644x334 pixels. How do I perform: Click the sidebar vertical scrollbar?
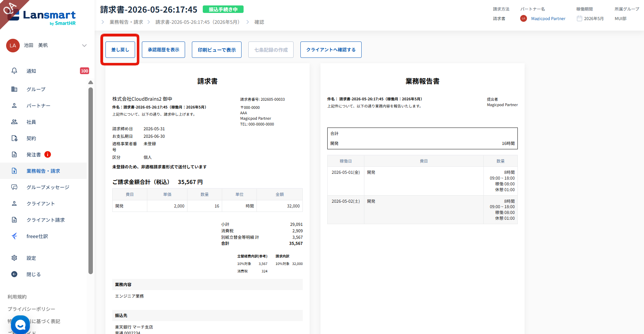point(90,180)
